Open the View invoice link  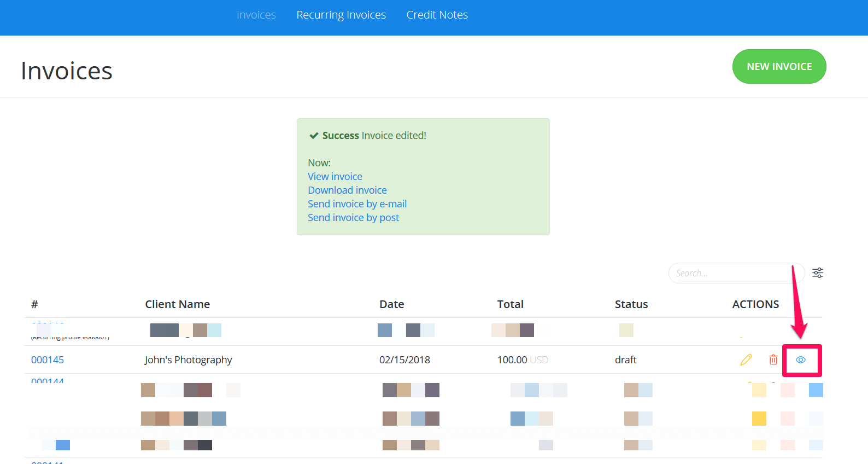pos(335,176)
